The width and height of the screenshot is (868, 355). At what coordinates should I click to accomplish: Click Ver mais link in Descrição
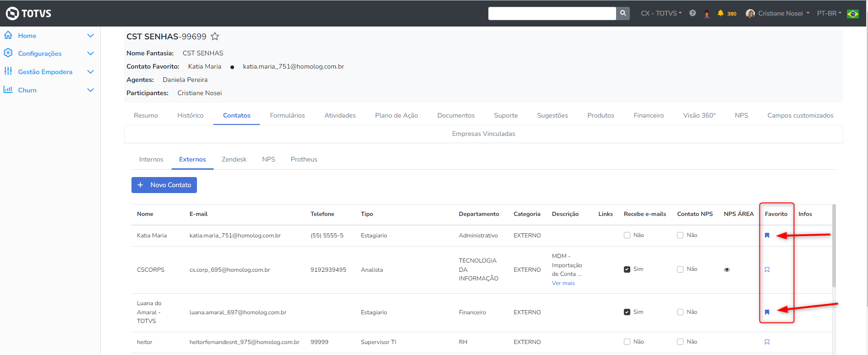click(563, 283)
